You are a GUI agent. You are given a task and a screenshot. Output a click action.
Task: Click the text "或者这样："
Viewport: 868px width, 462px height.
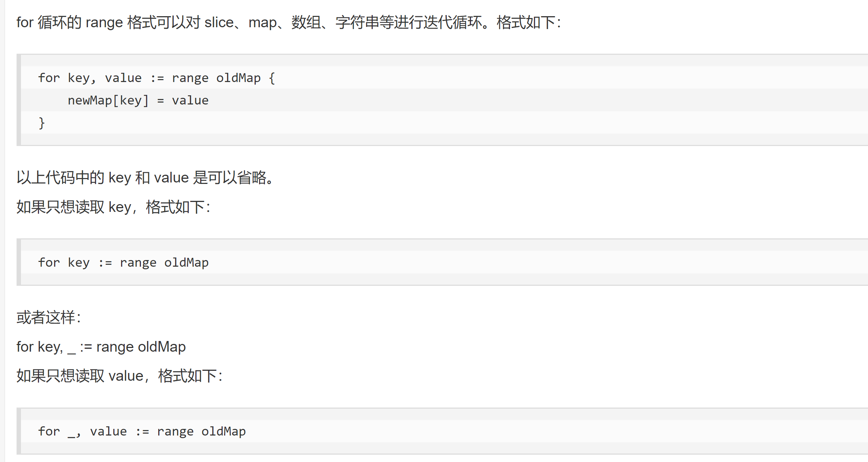pyautogui.click(x=49, y=317)
